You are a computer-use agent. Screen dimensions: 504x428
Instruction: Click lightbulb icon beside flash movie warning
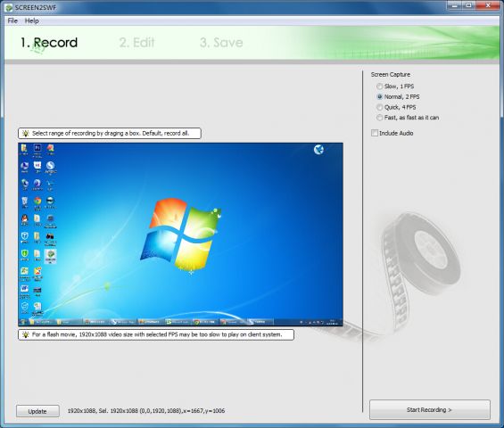coord(26,334)
